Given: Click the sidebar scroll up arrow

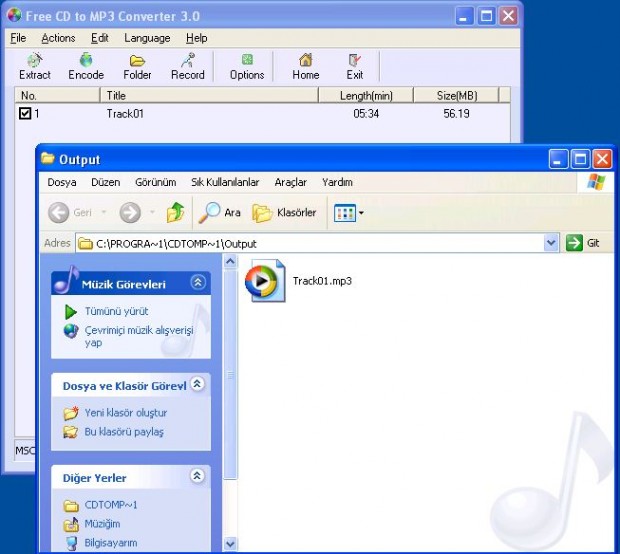Looking at the screenshot, I should point(230,262).
